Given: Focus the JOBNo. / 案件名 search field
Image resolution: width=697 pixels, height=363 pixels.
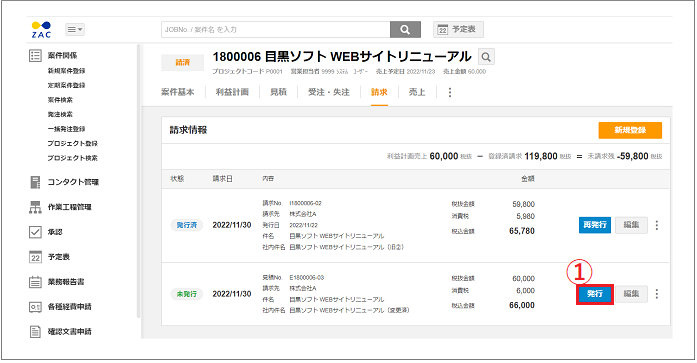Looking at the screenshot, I should tap(276, 29).
